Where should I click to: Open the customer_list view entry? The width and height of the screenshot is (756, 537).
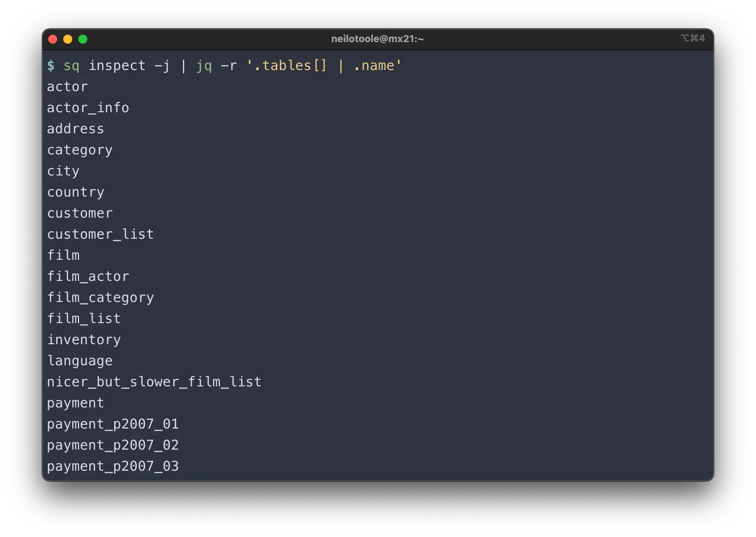[x=100, y=233]
